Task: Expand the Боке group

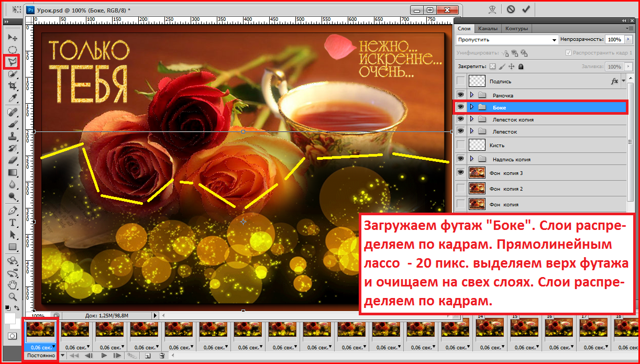Action: (471, 107)
